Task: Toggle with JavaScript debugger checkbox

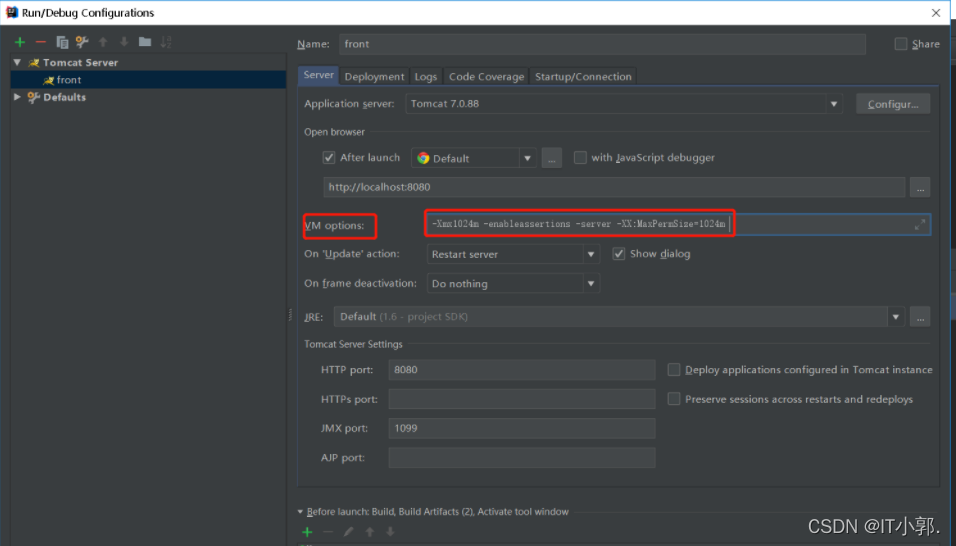Action: 580,158
